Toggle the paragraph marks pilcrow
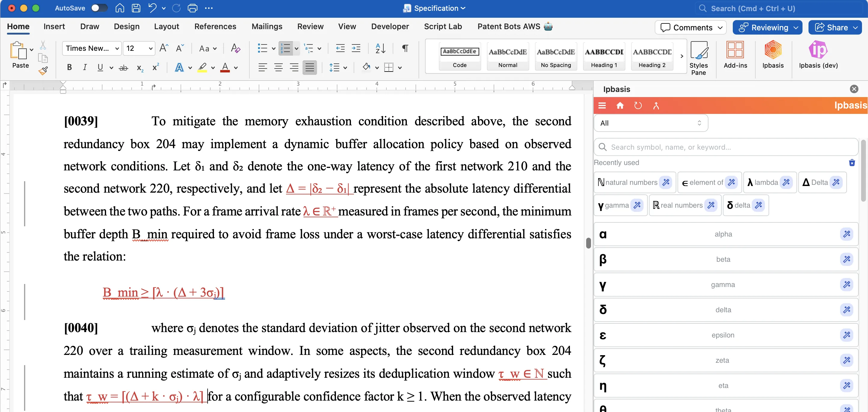868x412 pixels. coord(405,48)
